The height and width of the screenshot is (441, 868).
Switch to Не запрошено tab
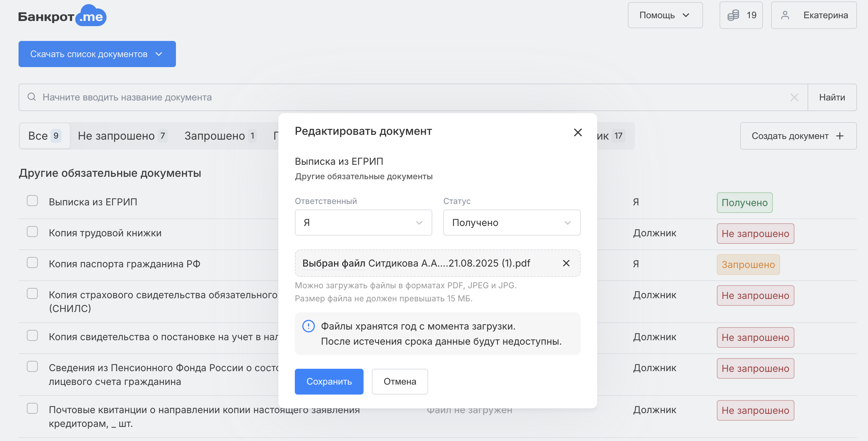122,136
